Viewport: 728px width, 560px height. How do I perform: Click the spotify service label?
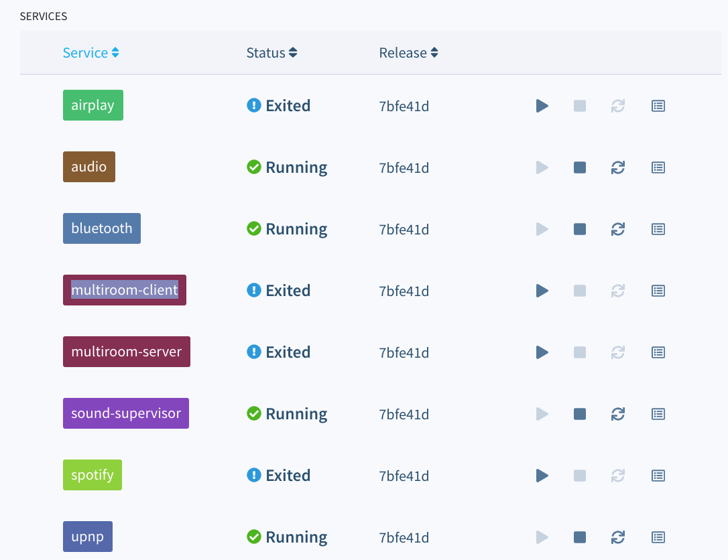(93, 475)
